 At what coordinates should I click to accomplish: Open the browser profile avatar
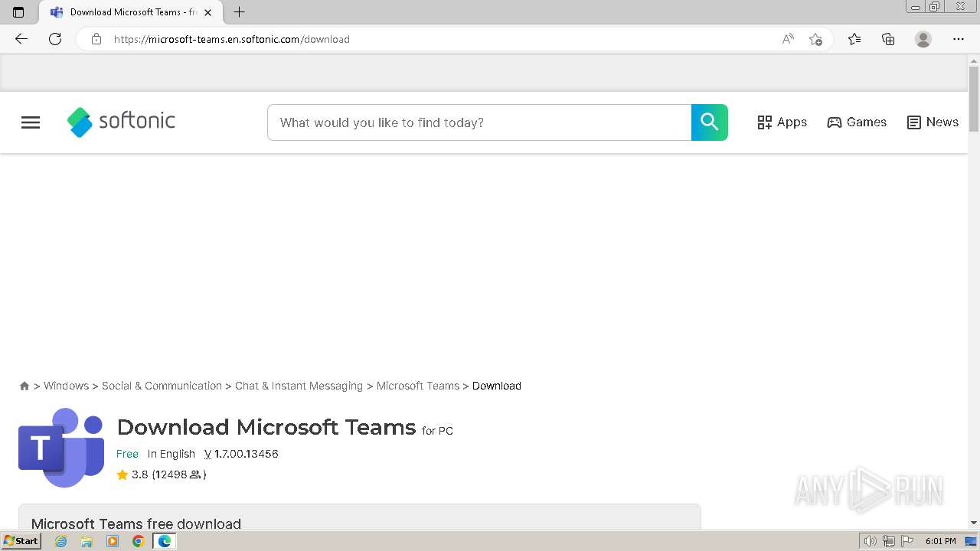(923, 39)
